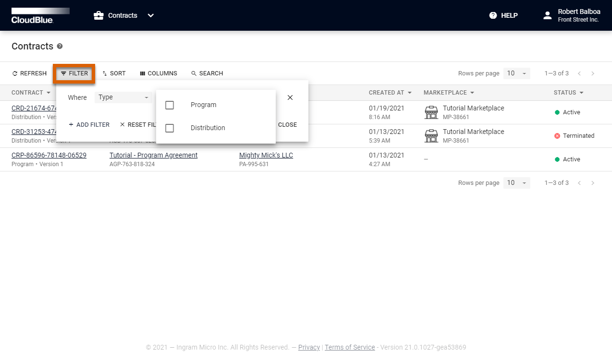This screenshot has width=612, height=364.
Task: Open the Type filter field dropdown
Action: coord(123,97)
